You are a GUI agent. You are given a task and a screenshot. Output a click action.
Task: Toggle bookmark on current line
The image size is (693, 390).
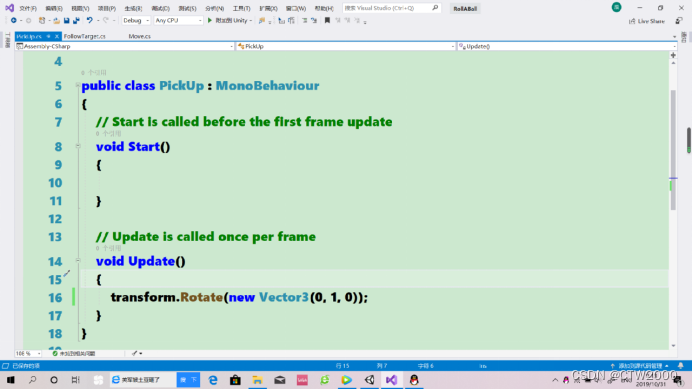click(x=327, y=20)
